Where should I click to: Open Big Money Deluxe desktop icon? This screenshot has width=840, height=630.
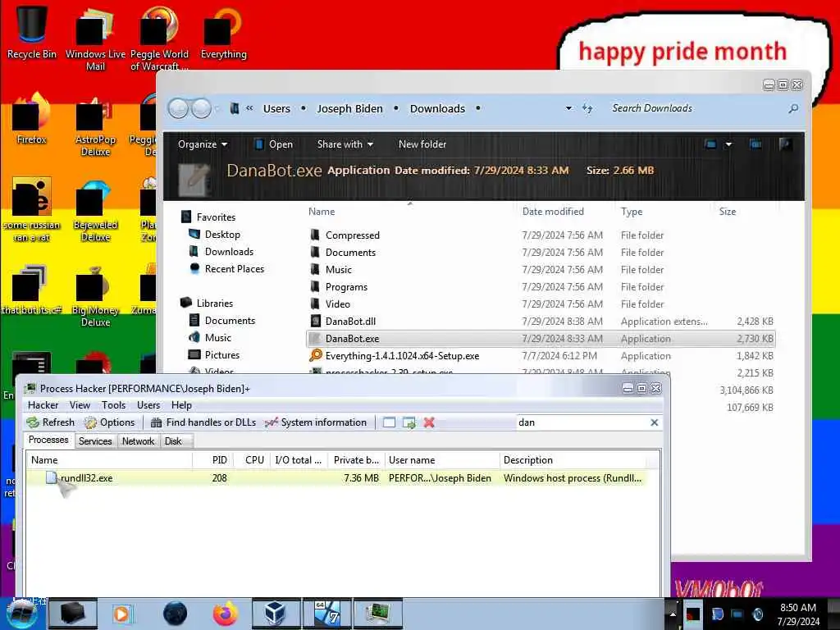pos(95,295)
